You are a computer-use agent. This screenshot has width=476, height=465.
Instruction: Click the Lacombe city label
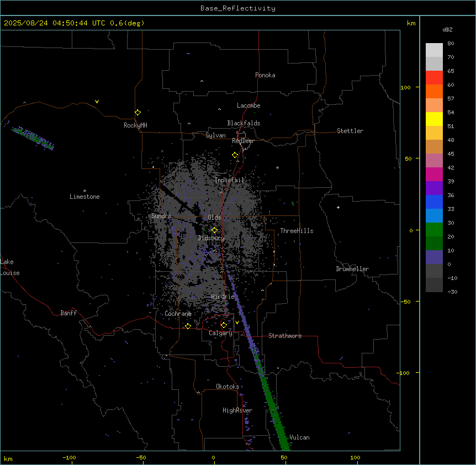[x=248, y=105]
